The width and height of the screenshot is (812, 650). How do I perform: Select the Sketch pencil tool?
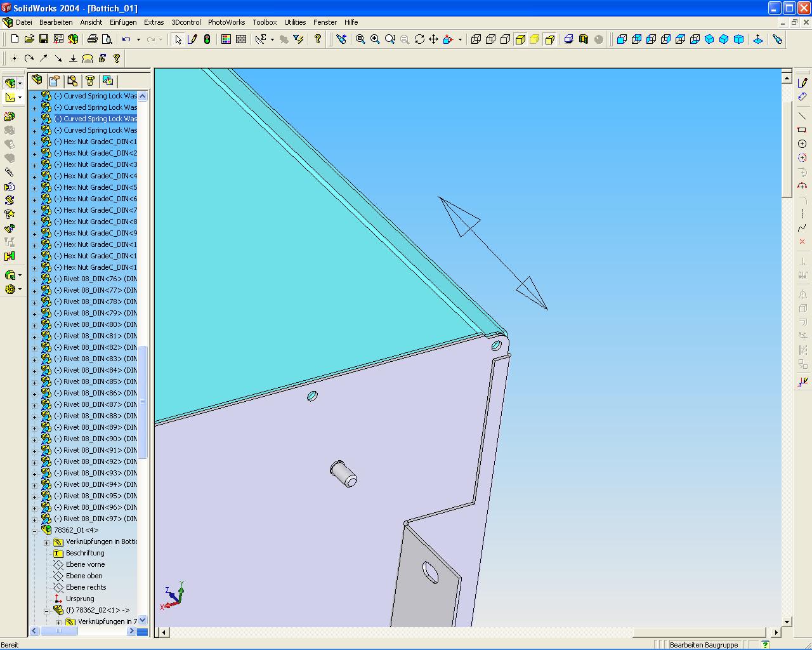(x=192, y=39)
